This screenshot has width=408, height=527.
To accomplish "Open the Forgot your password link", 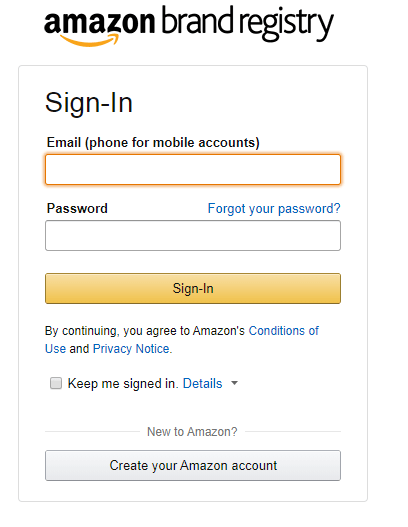I will coord(274,209).
